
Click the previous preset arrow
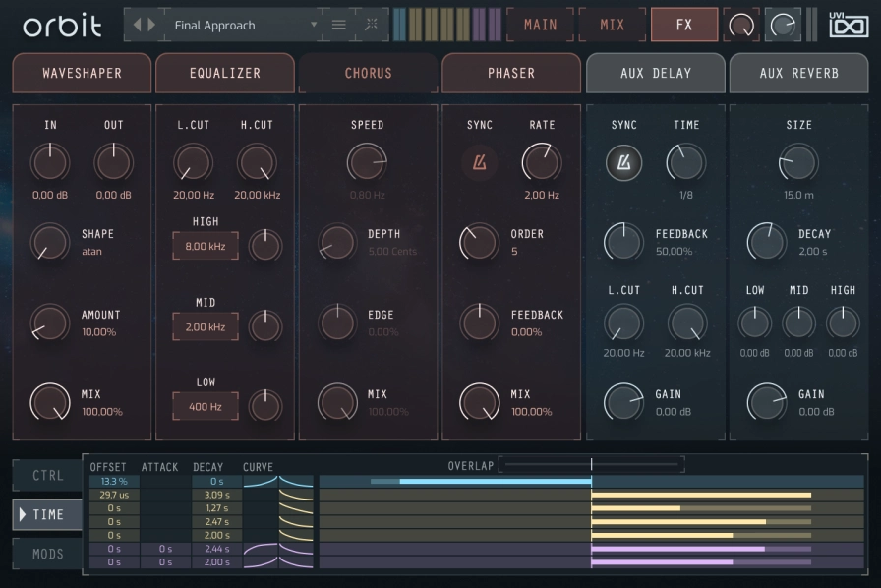pyautogui.click(x=138, y=25)
